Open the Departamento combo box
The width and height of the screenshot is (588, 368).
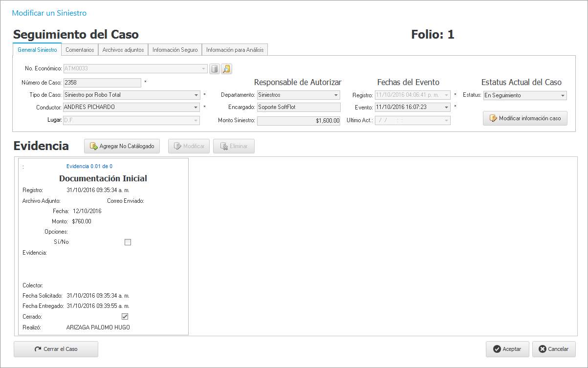(336, 95)
